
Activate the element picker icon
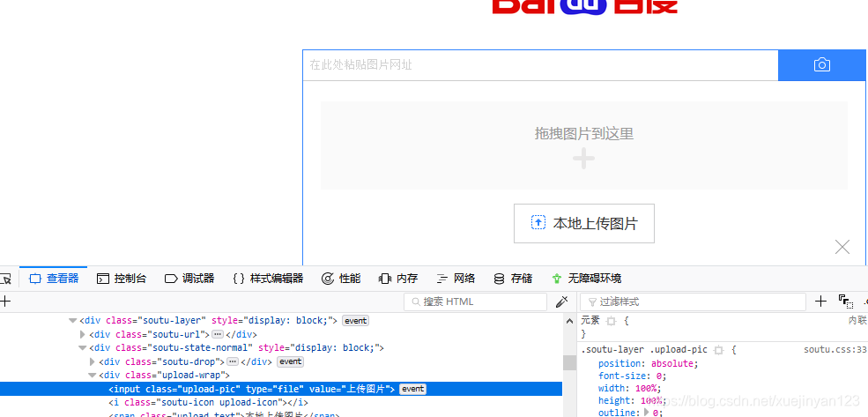tap(5, 279)
